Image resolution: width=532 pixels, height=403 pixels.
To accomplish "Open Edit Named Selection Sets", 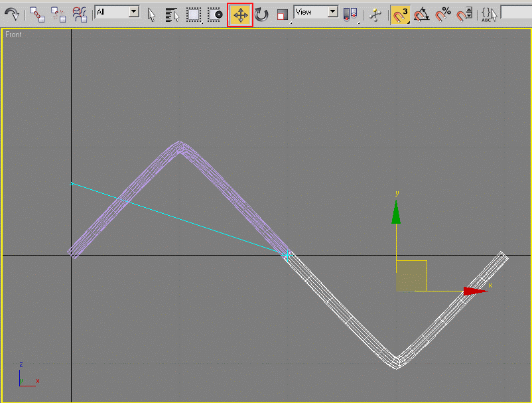I will pos(489,15).
